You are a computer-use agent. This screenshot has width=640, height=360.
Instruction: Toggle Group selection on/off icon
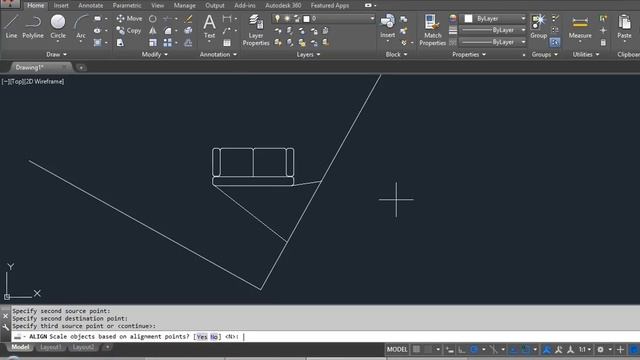tap(555, 42)
